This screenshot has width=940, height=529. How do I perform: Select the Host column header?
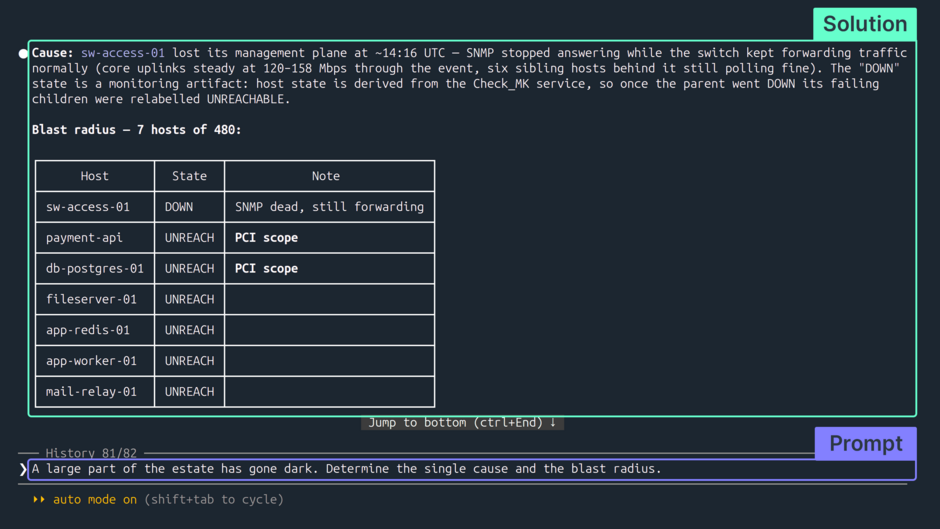tap(95, 176)
